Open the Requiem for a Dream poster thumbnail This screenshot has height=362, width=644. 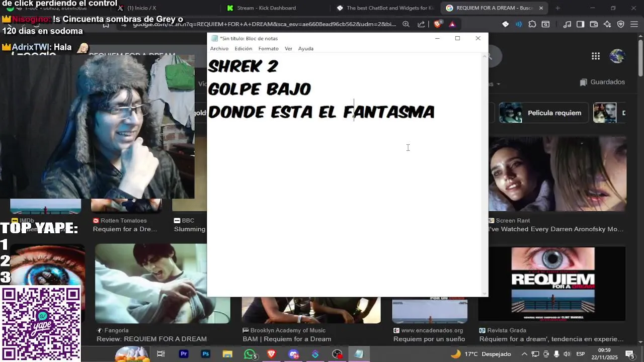coord(552,284)
